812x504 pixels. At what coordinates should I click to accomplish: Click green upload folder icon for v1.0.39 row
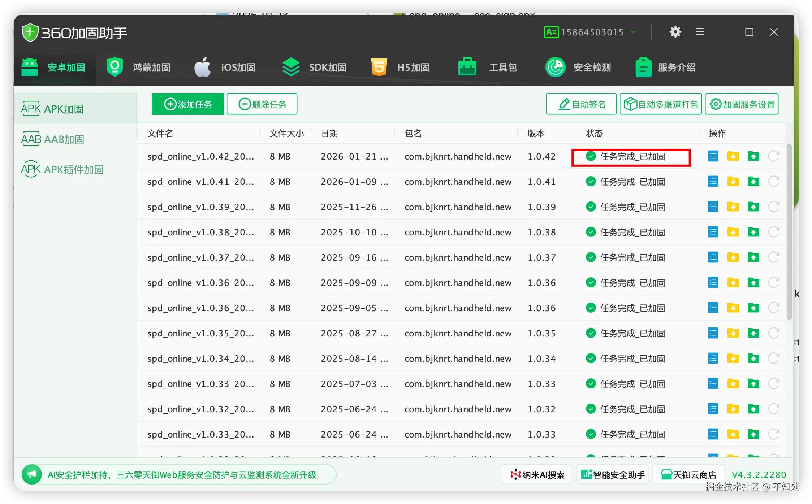pos(753,207)
